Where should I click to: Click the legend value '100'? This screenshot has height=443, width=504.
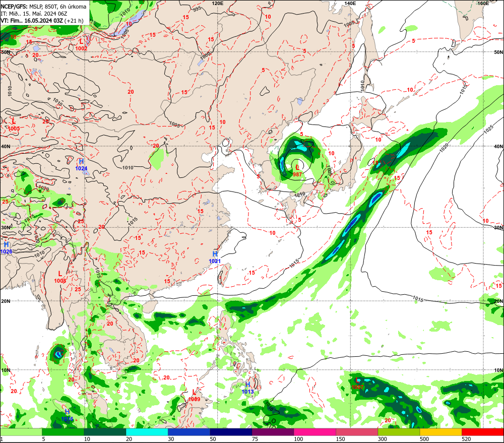pos(298,439)
